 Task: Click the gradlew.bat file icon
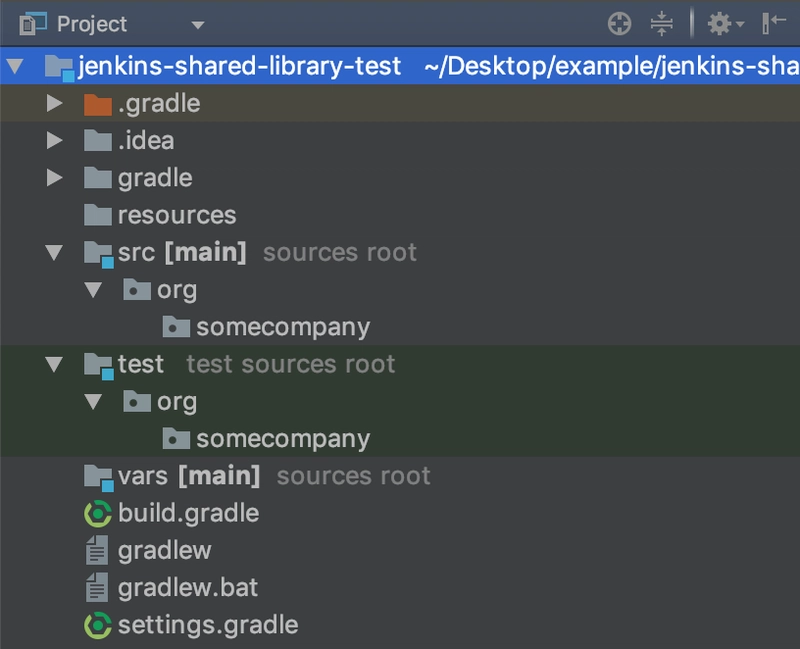pos(97,587)
